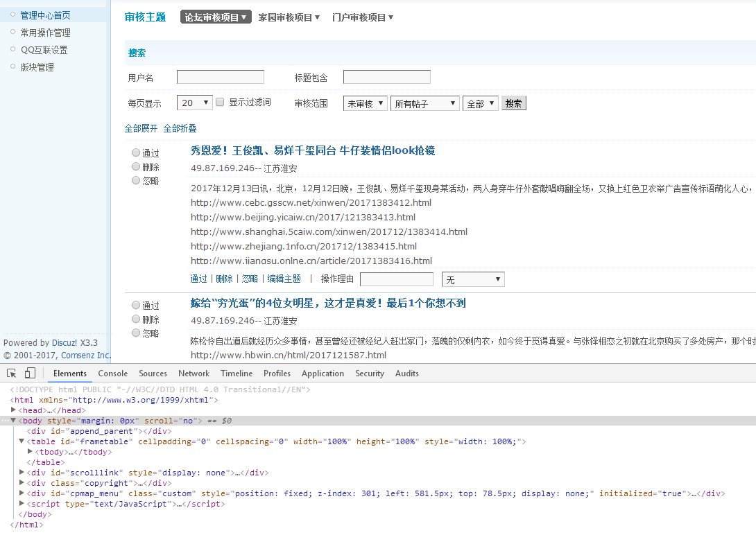The width and height of the screenshot is (756, 544).
Task: Open the 论坛审核项目 dropdown menu
Action: click(x=216, y=17)
